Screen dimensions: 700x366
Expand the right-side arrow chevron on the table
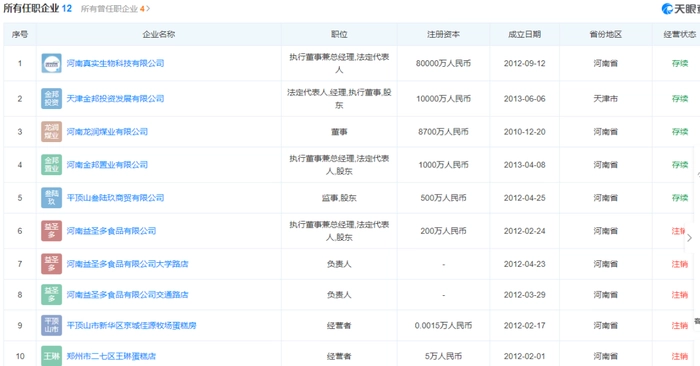(x=689, y=238)
